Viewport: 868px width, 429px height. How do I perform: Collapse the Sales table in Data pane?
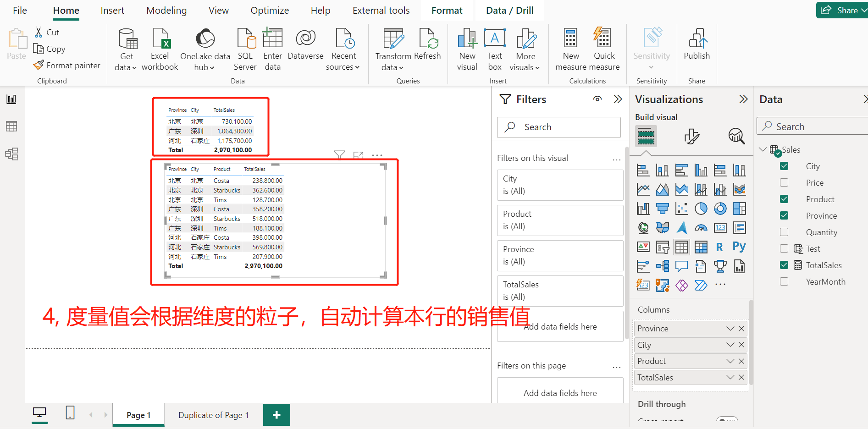[763, 149]
